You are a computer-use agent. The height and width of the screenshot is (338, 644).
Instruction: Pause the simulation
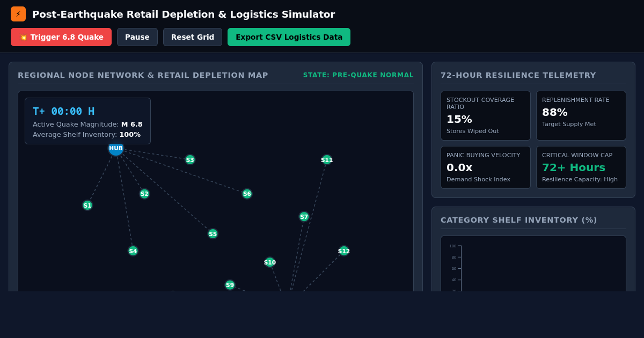coord(137,37)
